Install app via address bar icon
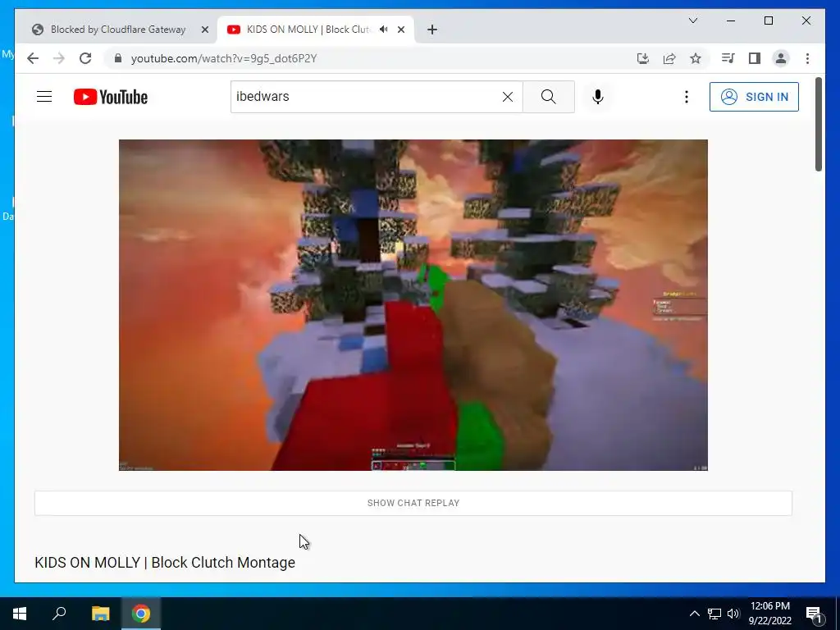The height and width of the screenshot is (630, 840). pos(643,58)
